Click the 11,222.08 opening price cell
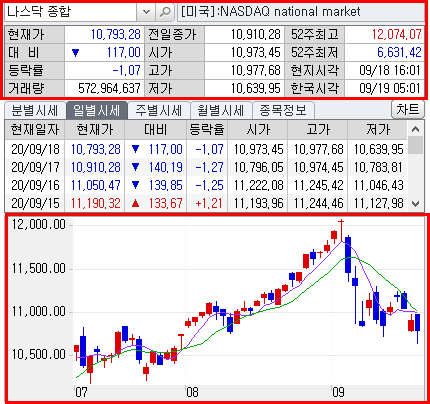This screenshot has width=430, height=404. pyautogui.click(x=258, y=185)
